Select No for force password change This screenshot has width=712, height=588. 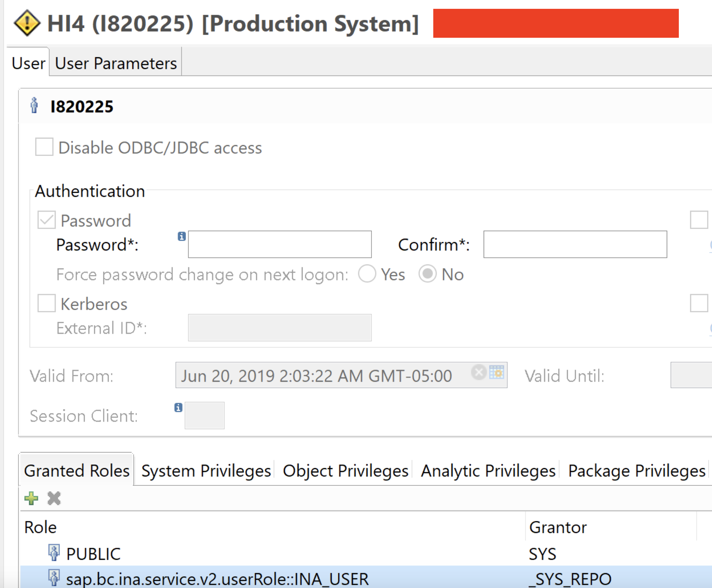coord(428,274)
